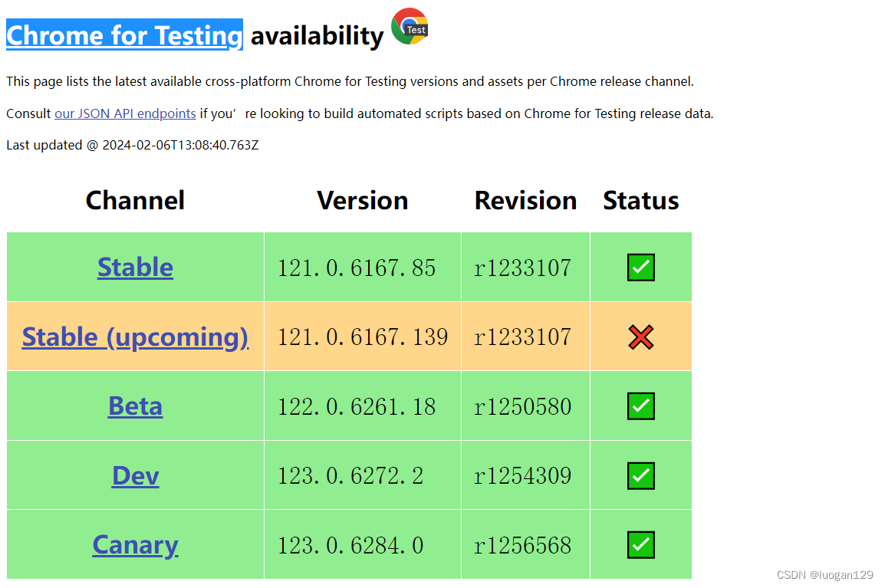
Task: Open the Dev channel link
Action: (136, 476)
